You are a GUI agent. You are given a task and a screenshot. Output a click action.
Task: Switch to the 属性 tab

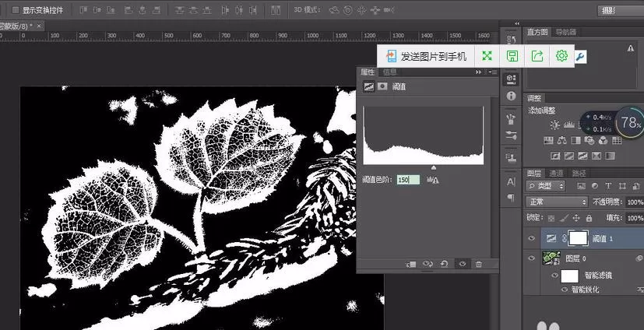point(368,72)
